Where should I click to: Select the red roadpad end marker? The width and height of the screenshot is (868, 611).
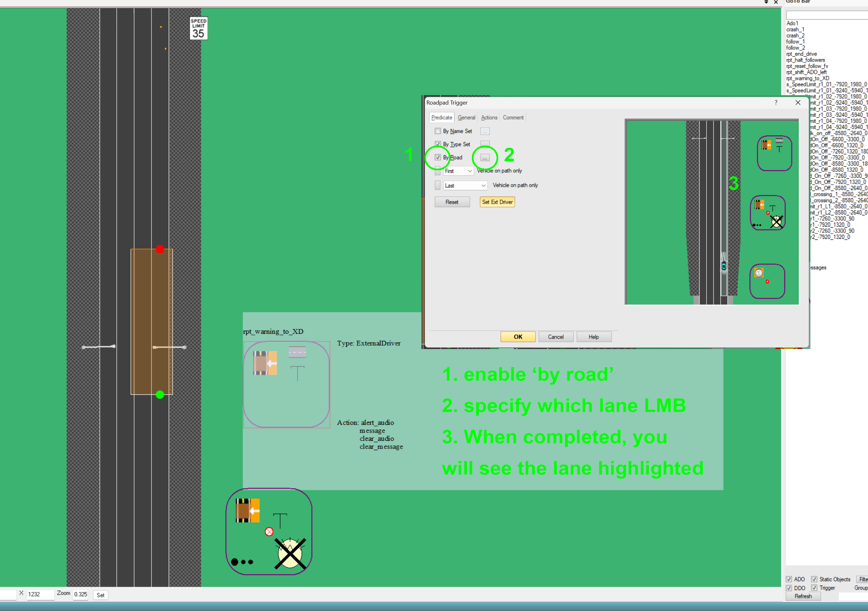[160, 249]
